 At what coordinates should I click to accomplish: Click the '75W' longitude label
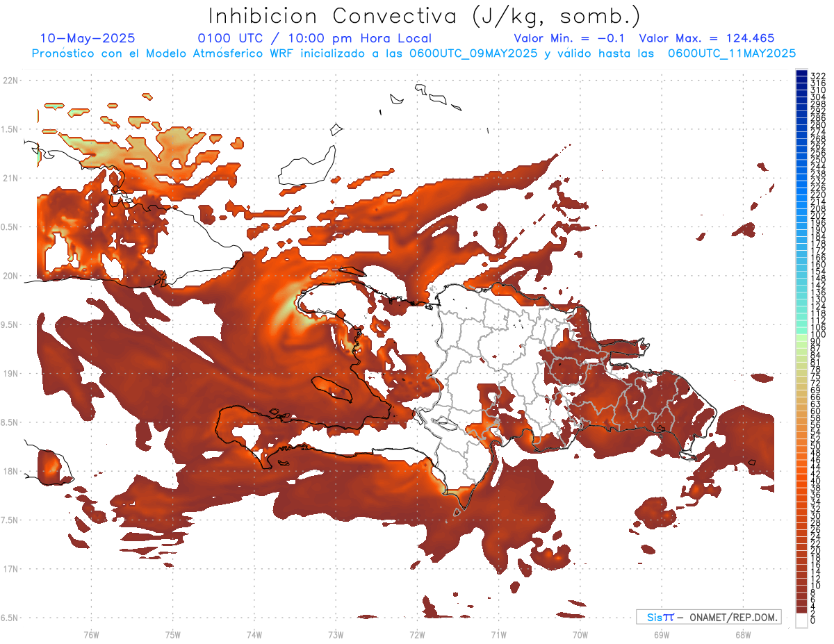coord(173,634)
